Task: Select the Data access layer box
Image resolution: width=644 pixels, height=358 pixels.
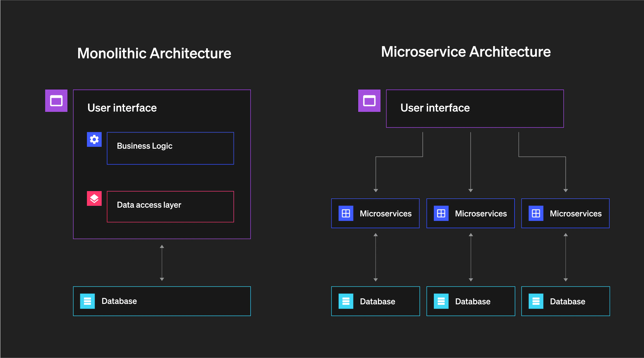Action: click(x=170, y=207)
